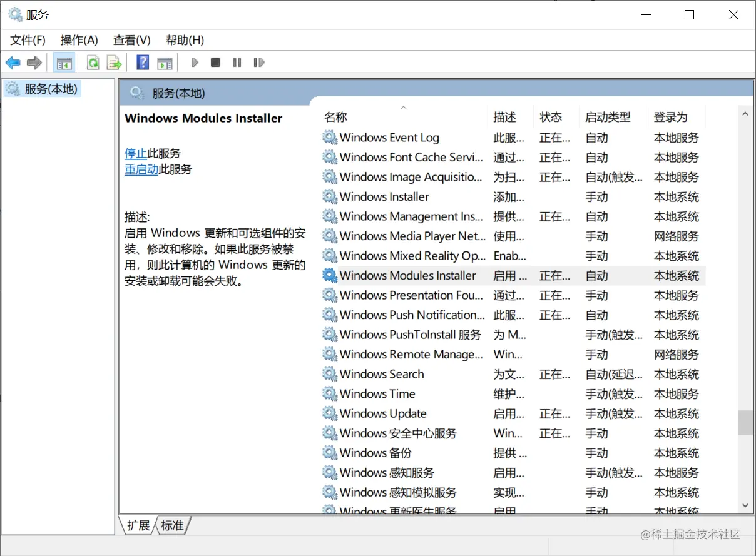Click the Pause Service toolbar icon
This screenshot has height=556, width=756.
point(237,63)
